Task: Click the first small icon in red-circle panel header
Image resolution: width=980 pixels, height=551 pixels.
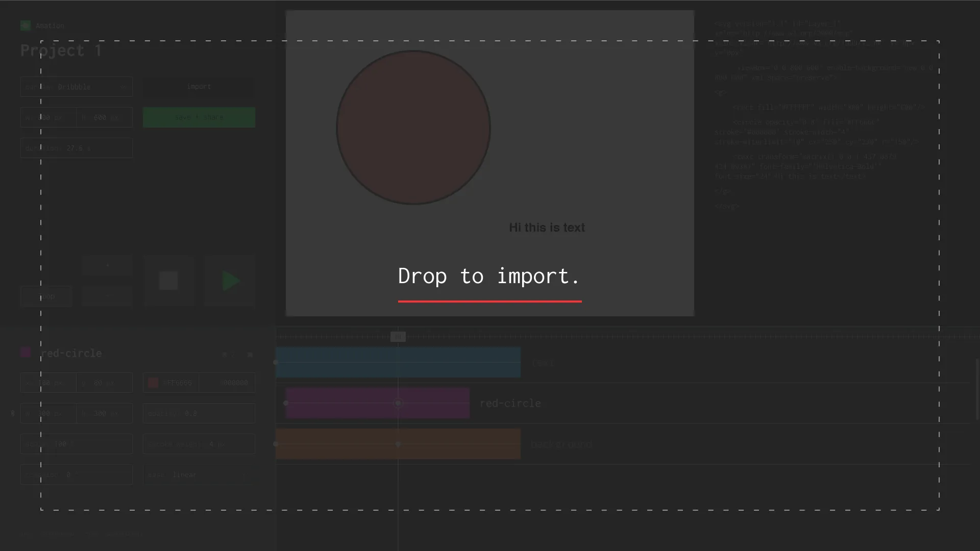Action: click(x=225, y=354)
